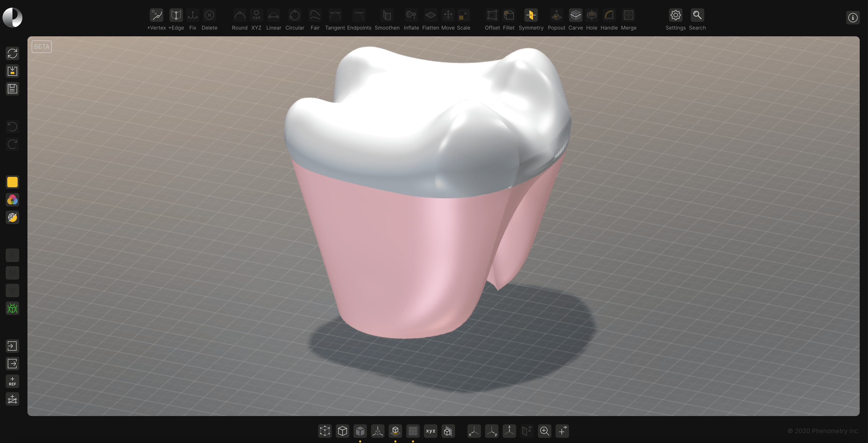Screen dimensions: 868x443
Task: Activate the Smoothen tool
Action: (x=387, y=15)
